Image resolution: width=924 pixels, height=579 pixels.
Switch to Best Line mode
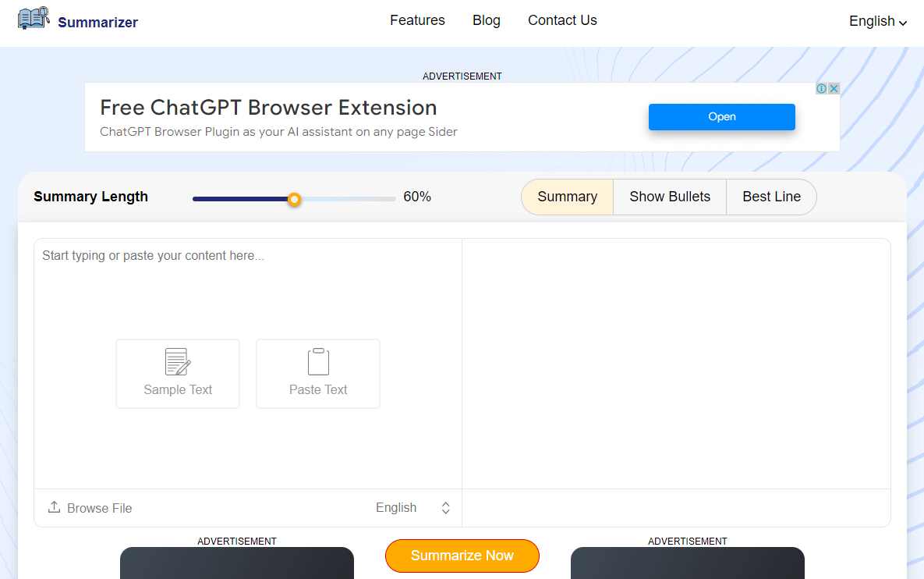[x=771, y=197]
